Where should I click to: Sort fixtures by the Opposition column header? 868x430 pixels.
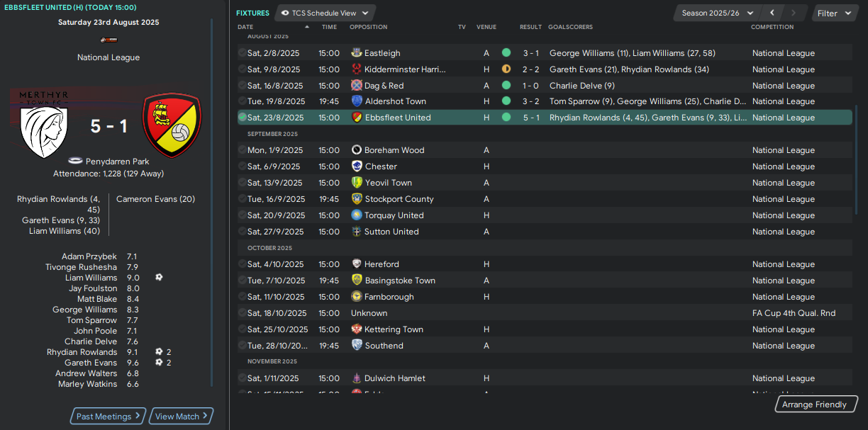369,27
